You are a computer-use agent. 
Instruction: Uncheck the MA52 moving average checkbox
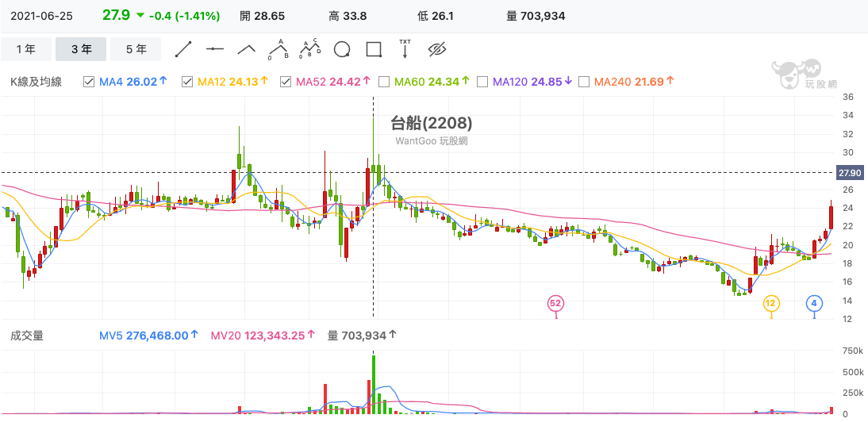286,82
